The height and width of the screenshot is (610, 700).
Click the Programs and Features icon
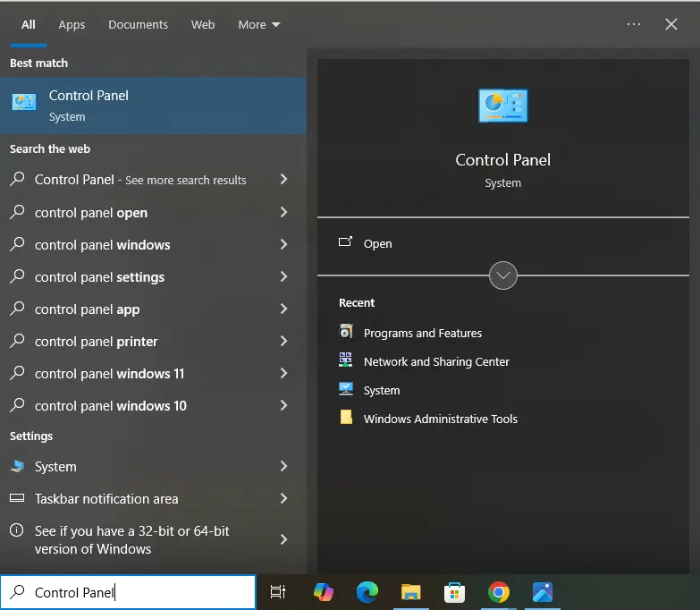(x=346, y=332)
